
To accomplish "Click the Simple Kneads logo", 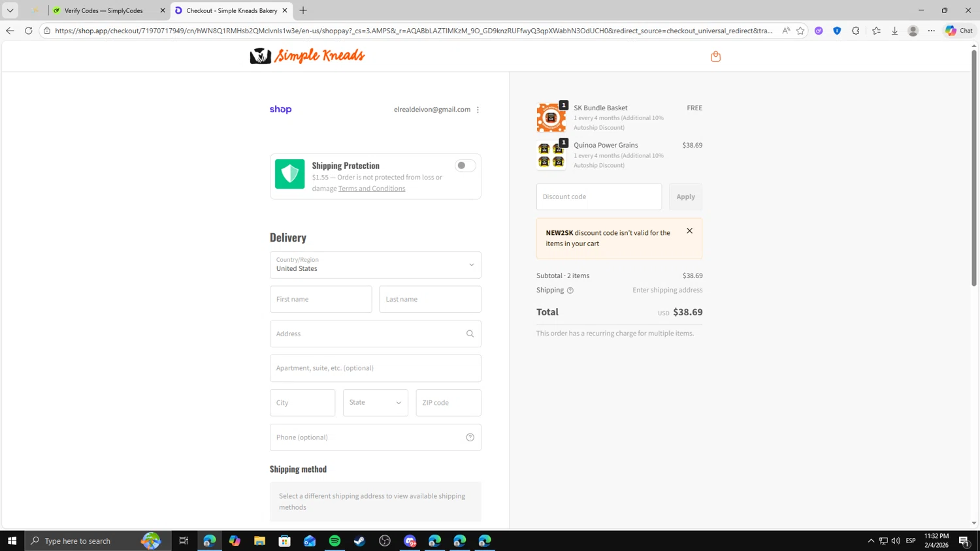I will pos(307,55).
